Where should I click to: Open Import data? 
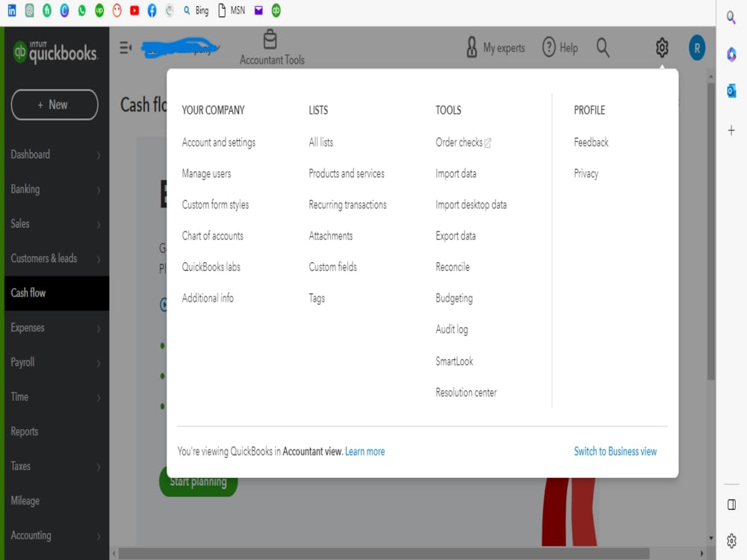point(456,174)
